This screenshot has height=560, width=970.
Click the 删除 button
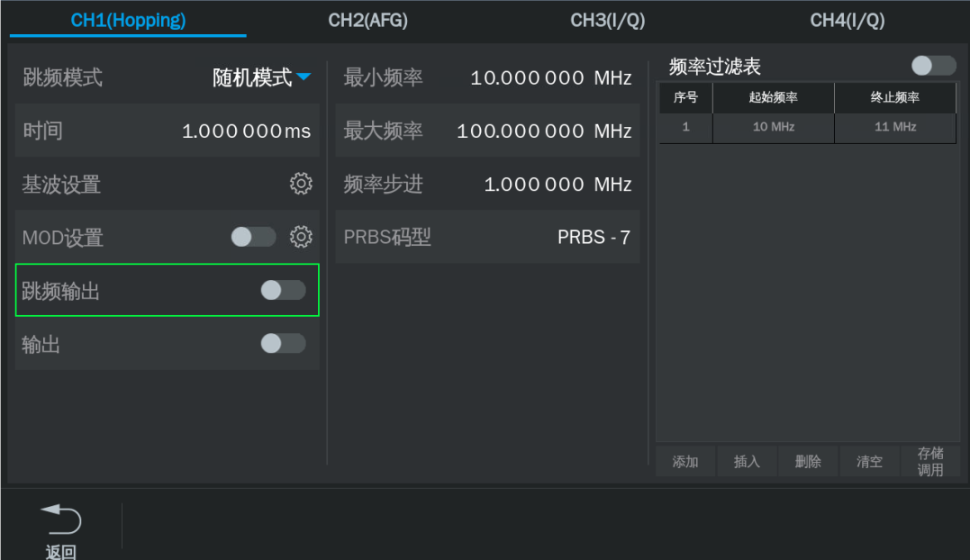click(x=808, y=462)
